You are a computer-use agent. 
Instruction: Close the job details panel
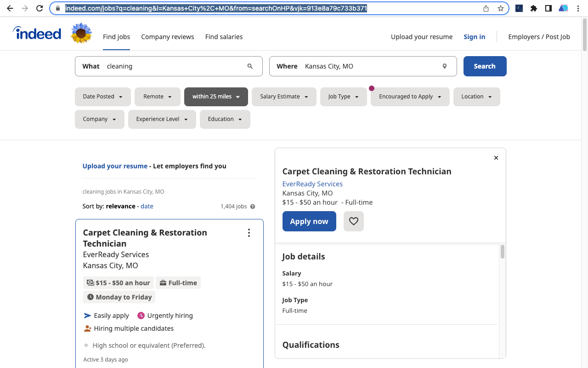tap(496, 158)
